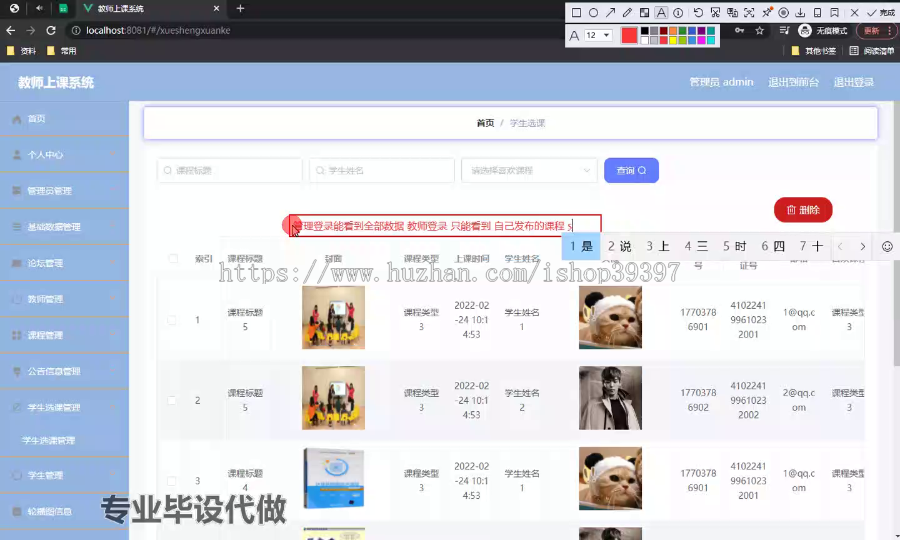900x540 pixels.
Task: Pick the yellow color swatch
Action: 673,40
